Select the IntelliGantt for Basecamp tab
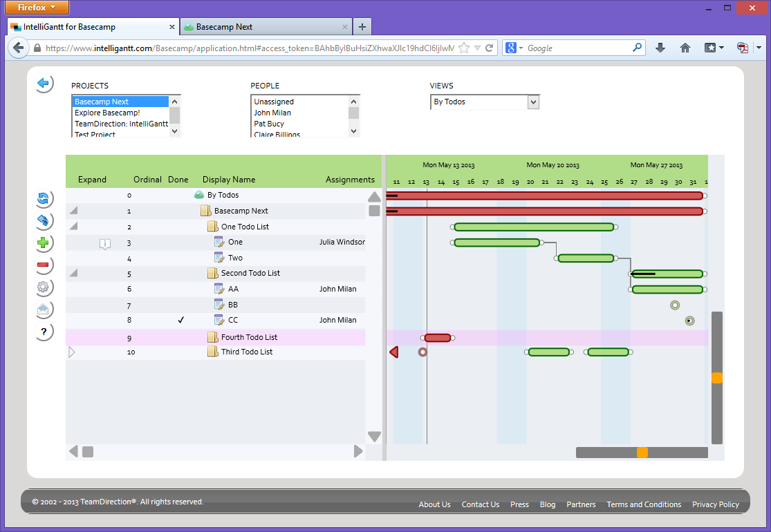The image size is (771, 532). tap(93, 27)
